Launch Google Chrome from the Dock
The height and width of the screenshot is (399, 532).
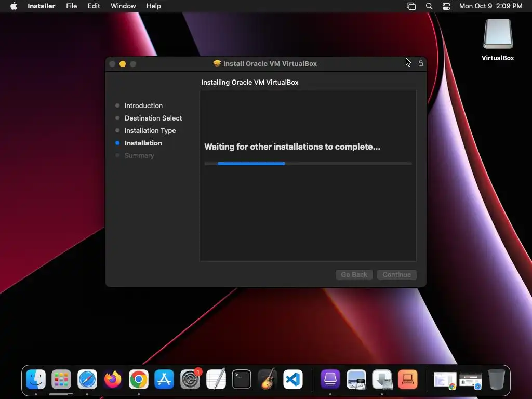(x=138, y=379)
